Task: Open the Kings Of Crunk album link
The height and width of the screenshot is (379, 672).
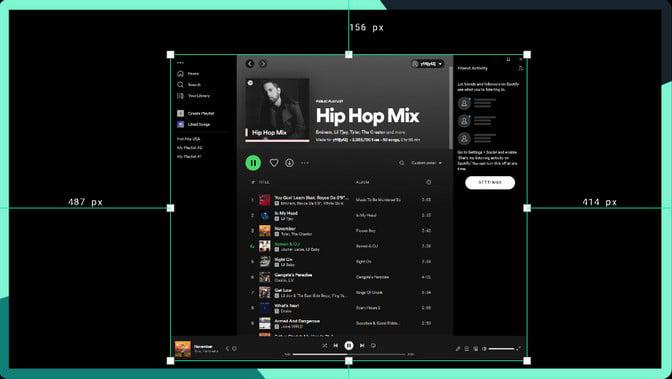Action: [x=369, y=293]
